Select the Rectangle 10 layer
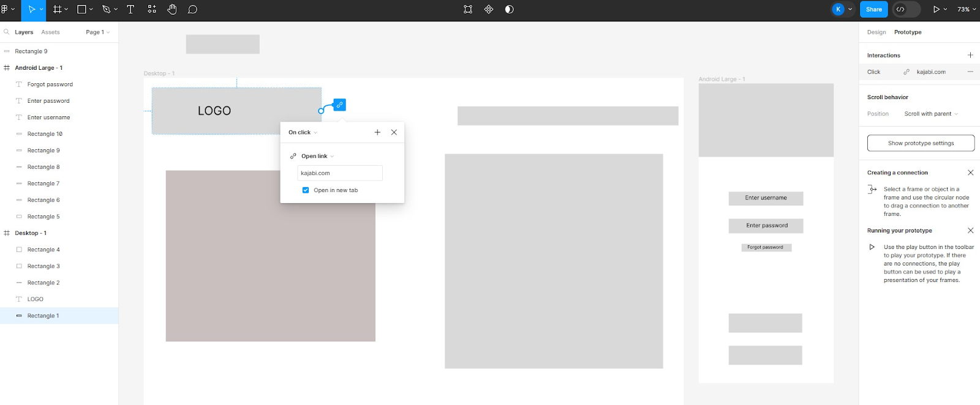 click(x=59, y=134)
